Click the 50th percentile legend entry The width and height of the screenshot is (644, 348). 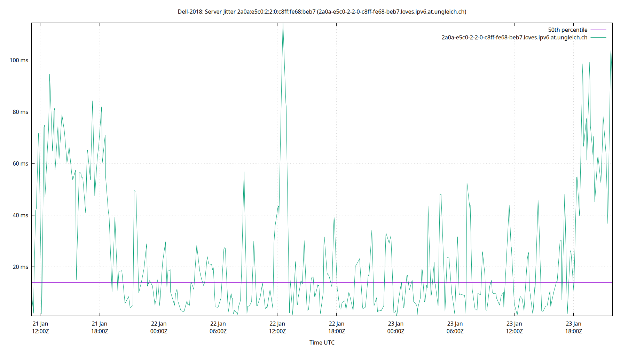tap(568, 30)
